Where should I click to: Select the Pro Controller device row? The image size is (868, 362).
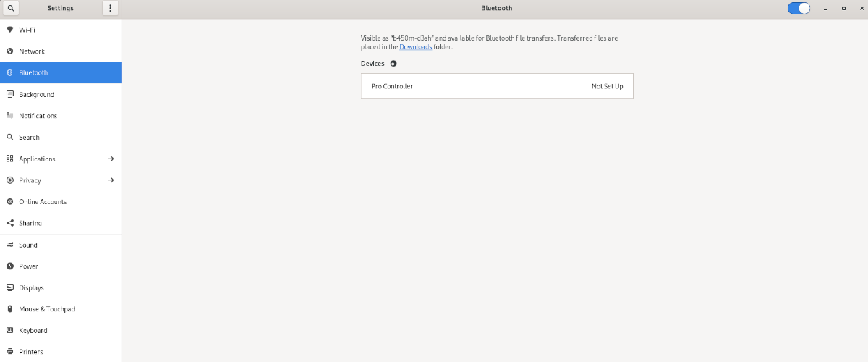click(497, 86)
